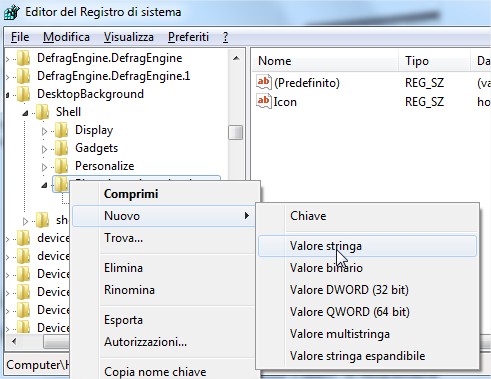Click the Tipo column header
The image size is (491, 379).
pyautogui.click(x=435, y=61)
